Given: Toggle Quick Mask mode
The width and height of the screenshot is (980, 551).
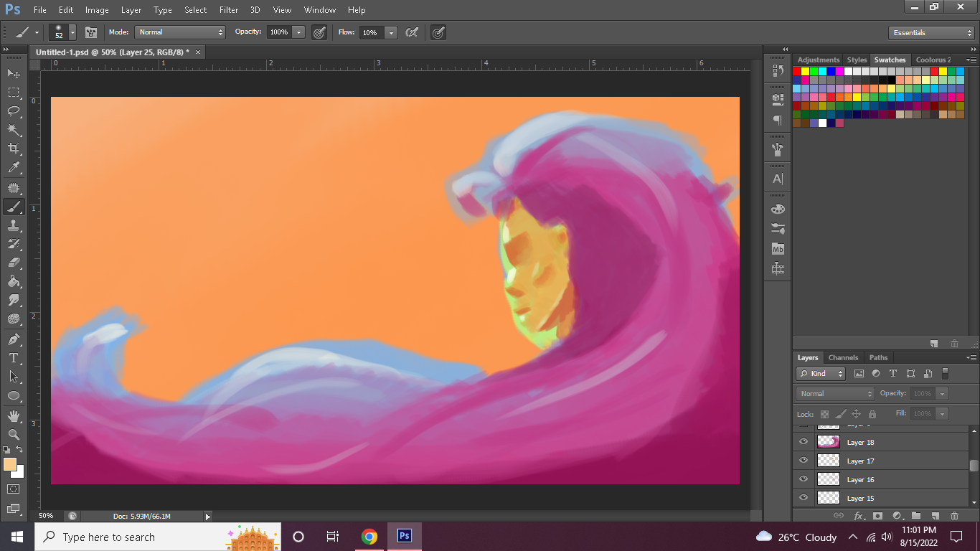Looking at the screenshot, I should coord(14,489).
